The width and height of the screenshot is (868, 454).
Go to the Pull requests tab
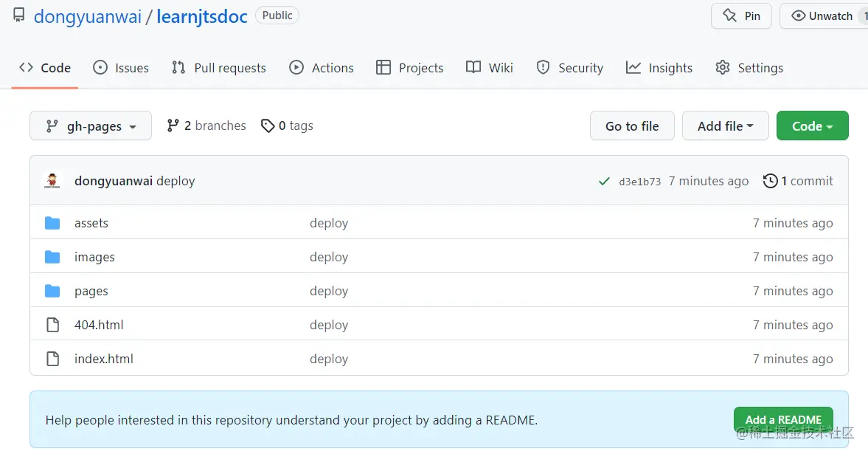point(219,68)
